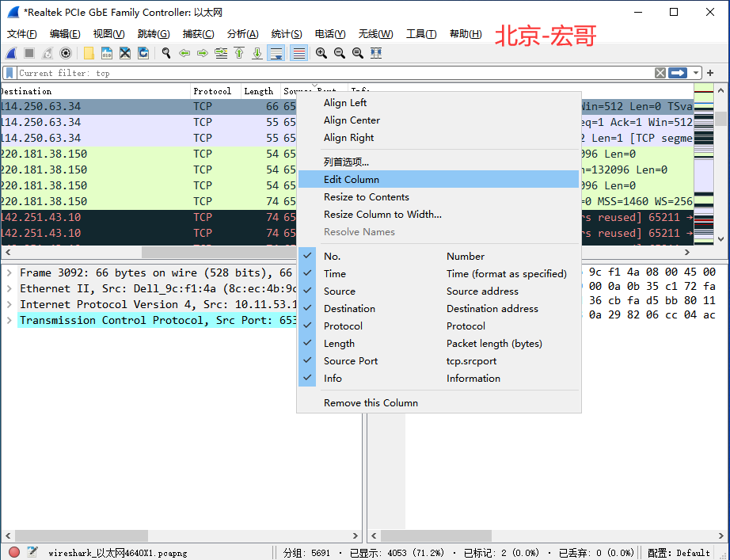Go to first packet arrow icon

coord(239,53)
